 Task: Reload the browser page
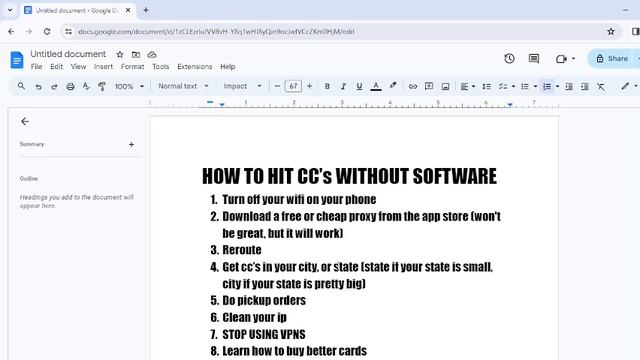click(47, 31)
